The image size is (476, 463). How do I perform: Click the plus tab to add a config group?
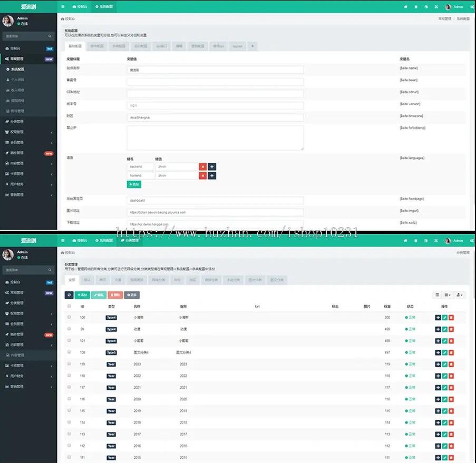point(252,46)
